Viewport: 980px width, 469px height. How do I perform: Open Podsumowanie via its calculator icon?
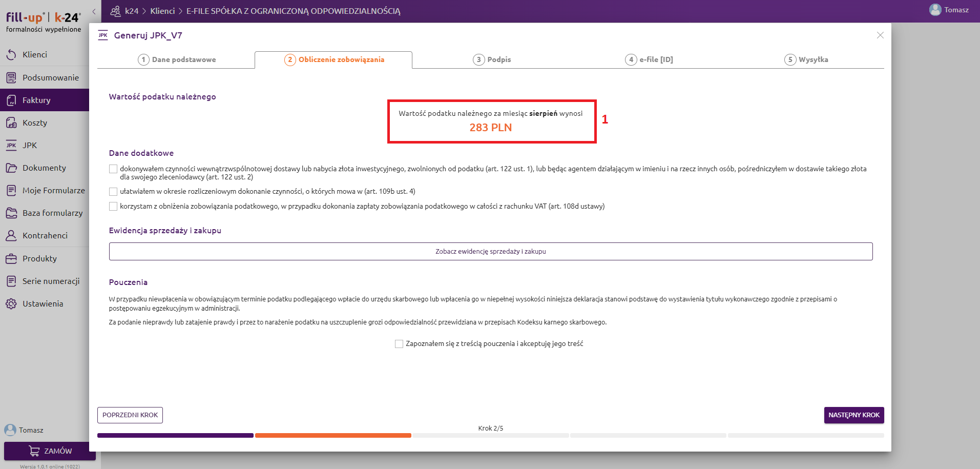(11, 78)
